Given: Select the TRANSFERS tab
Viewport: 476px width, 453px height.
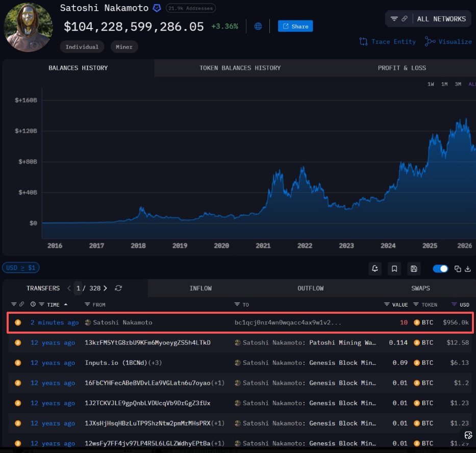Looking at the screenshot, I should (x=43, y=288).
